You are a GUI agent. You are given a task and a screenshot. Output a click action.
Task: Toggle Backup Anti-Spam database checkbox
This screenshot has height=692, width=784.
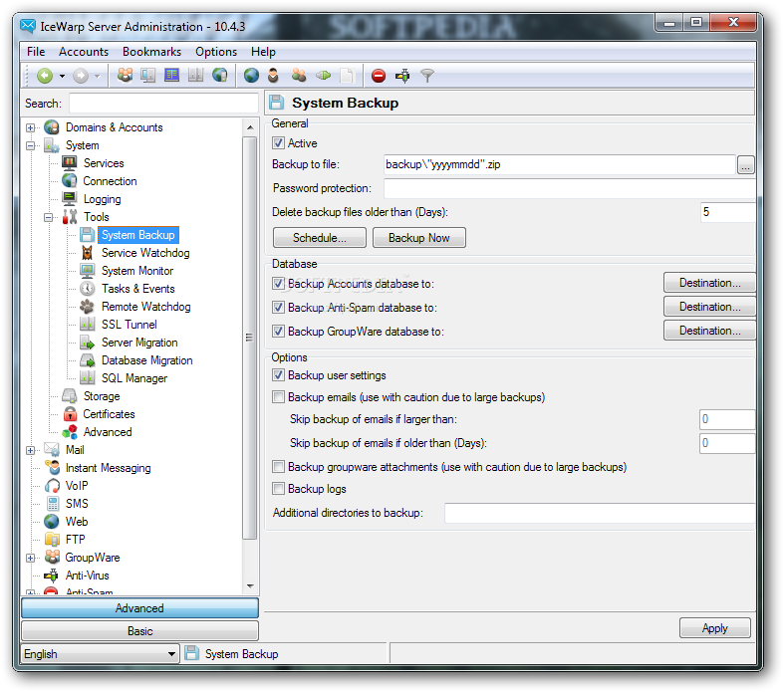coord(279,308)
